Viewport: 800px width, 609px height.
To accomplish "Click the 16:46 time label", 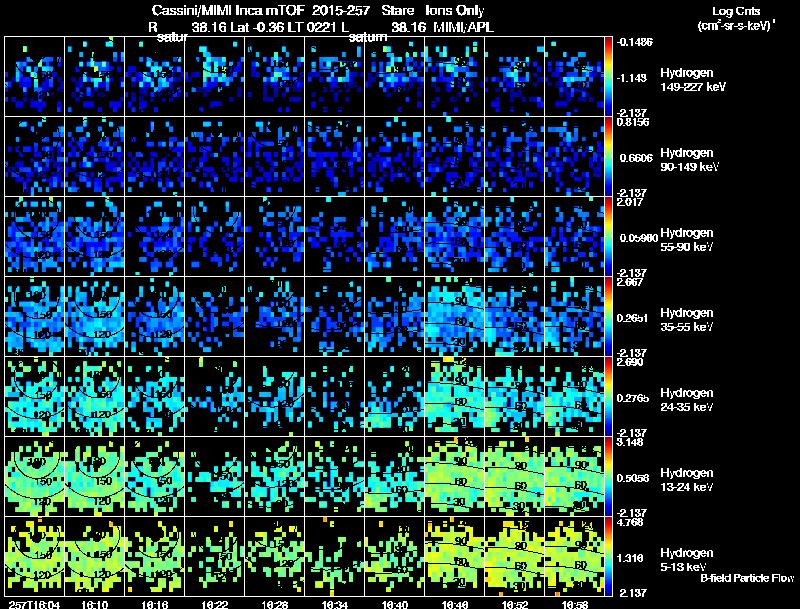I will coord(455,605).
